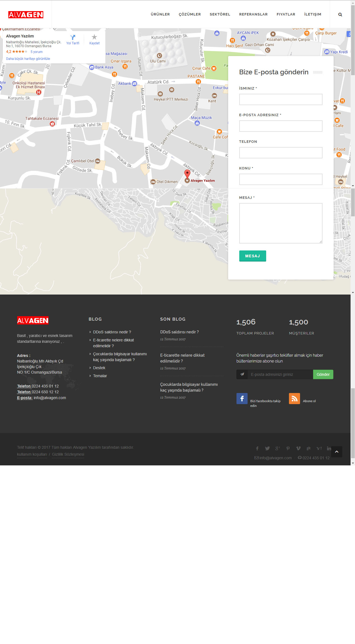Click the Tahtakale Eczanesi pharmacy marker
This screenshot has height=644, width=355.
[x=52, y=124]
